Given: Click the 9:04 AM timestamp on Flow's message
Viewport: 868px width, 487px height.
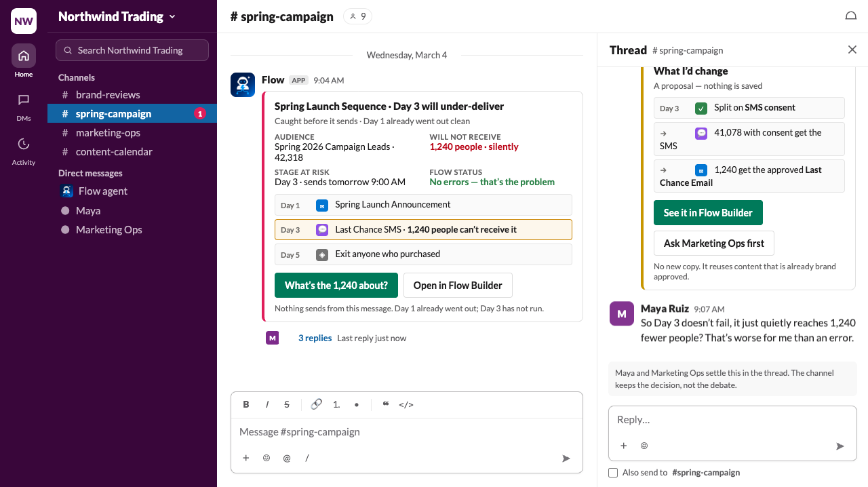Looking at the screenshot, I should [x=329, y=80].
